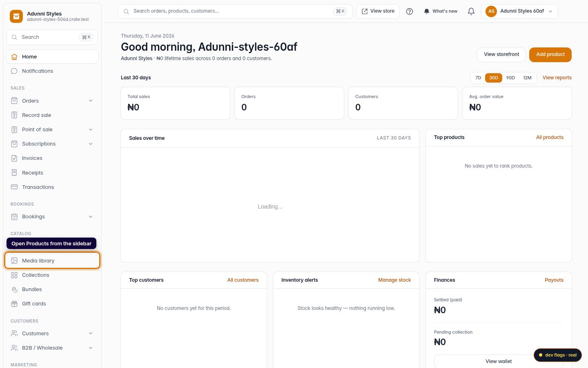Expand the Bookings chevron
Viewport: 588px width, 368px height.
(x=91, y=217)
